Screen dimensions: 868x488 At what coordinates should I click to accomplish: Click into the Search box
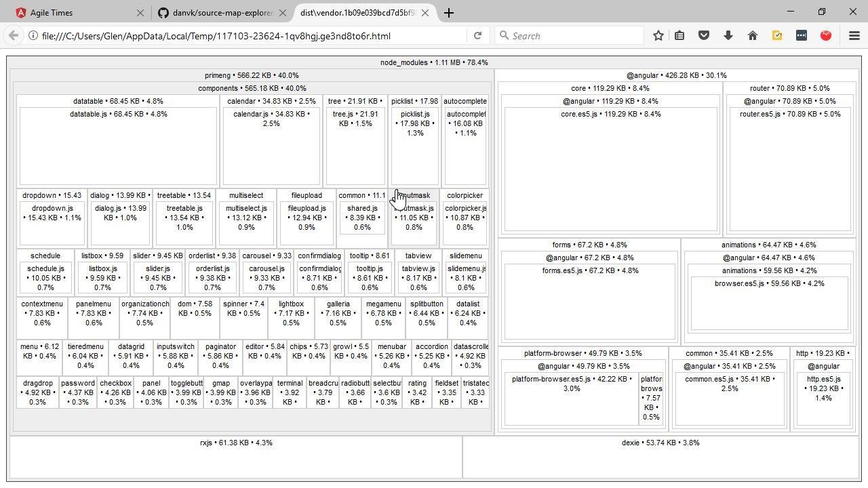pos(569,35)
